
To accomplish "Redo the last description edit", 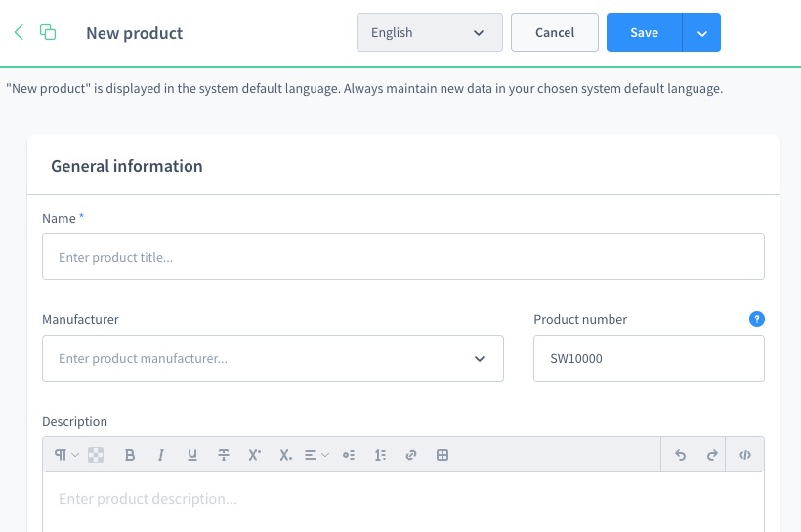I will coord(711,454).
